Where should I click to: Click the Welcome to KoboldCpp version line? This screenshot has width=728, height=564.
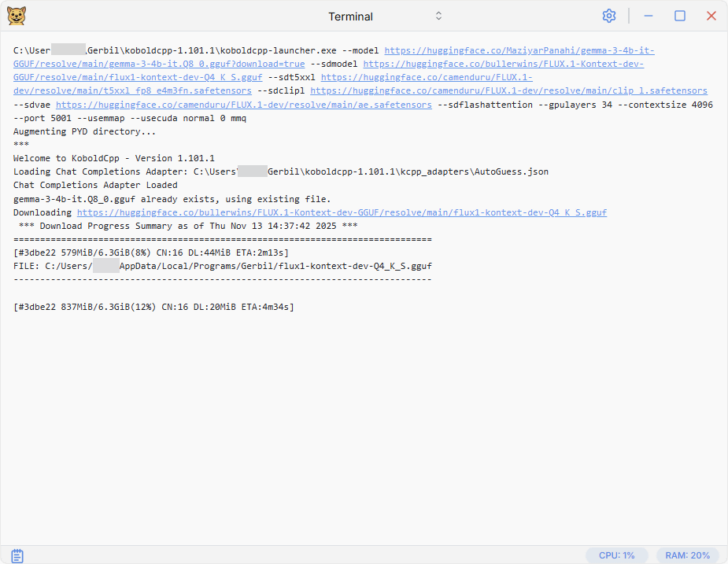tap(114, 158)
